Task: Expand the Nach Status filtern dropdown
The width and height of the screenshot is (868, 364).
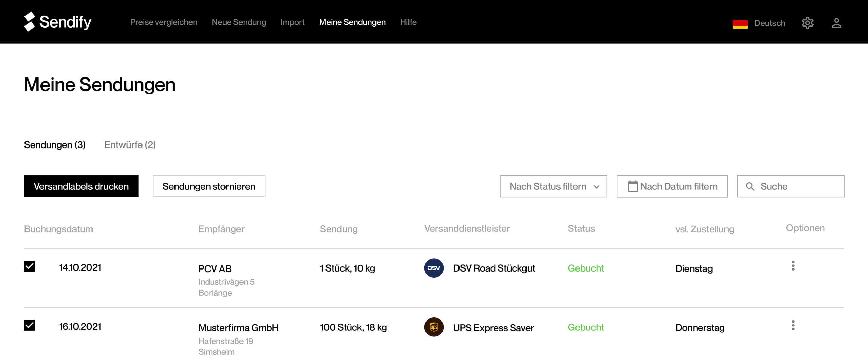Action: click(x=553, y=186)
